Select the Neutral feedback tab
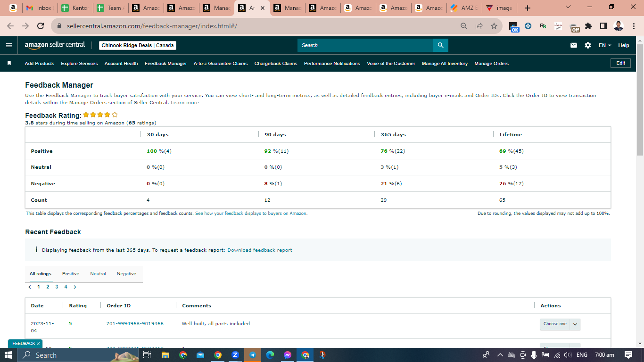644x362 pixels. [x=98, y=273]
